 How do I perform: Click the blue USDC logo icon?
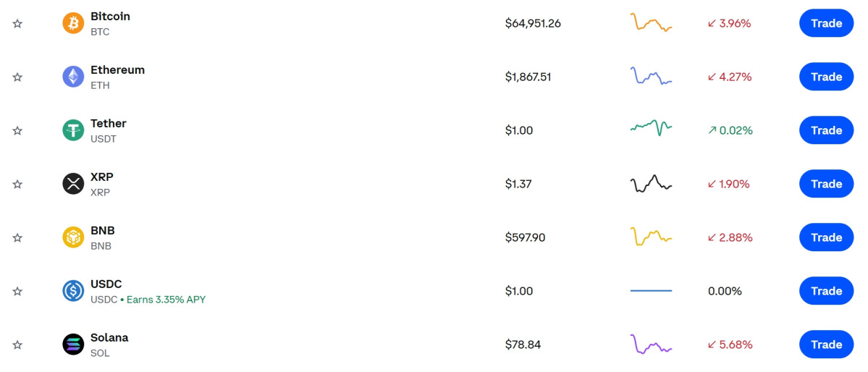click(x=73, y=291)
